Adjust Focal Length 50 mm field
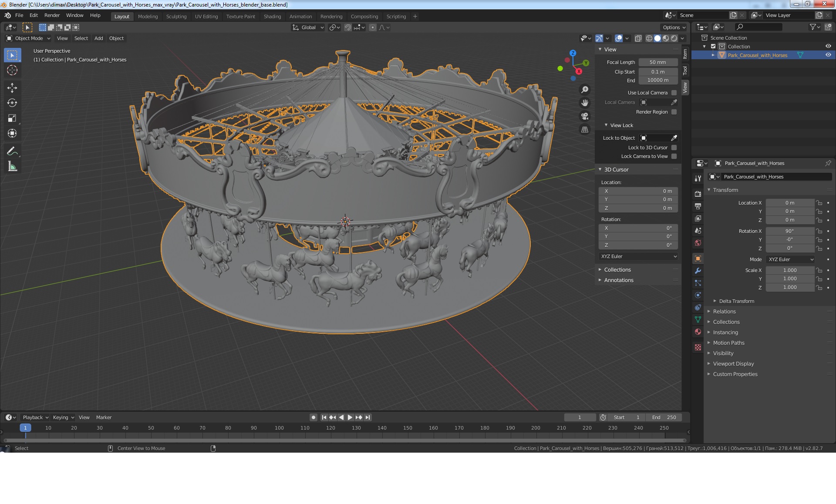 point(658,62)
